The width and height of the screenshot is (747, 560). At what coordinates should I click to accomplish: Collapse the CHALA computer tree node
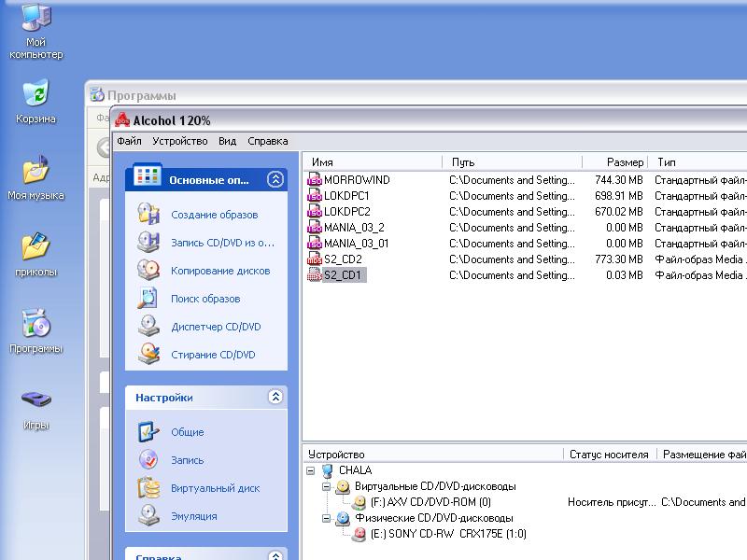click(311, 470)
